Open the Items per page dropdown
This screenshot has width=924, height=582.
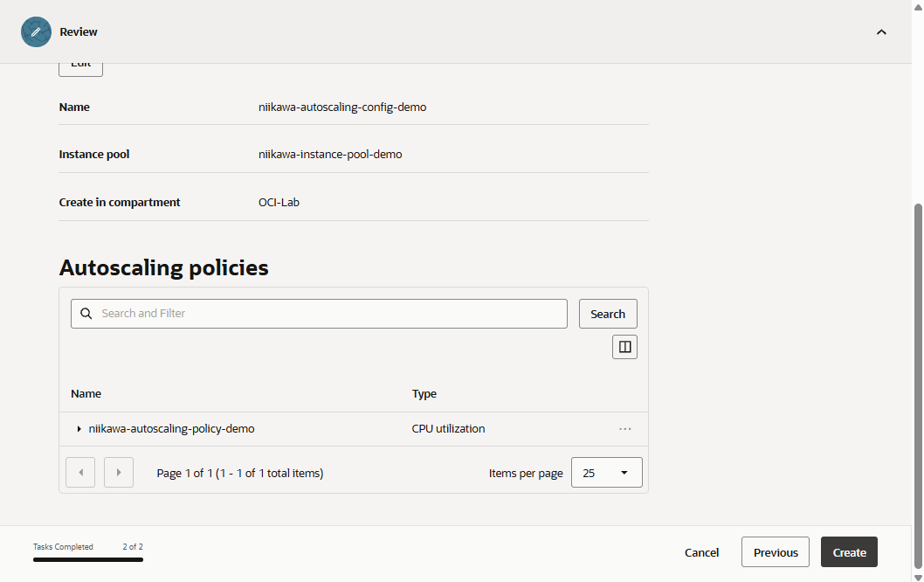tap(606, 473)
